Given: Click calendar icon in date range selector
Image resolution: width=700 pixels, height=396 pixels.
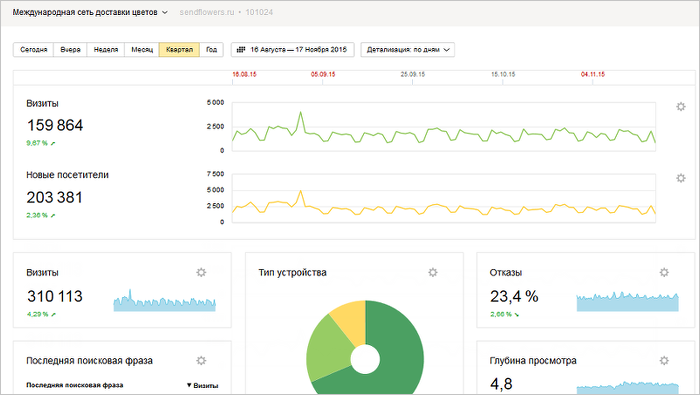Looking at the screenshot, I should click(x=241, y=50).
